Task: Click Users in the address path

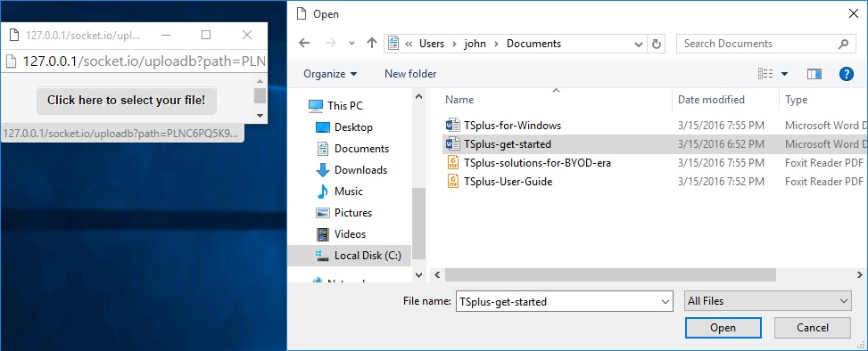Action: (x=431, y=44)
